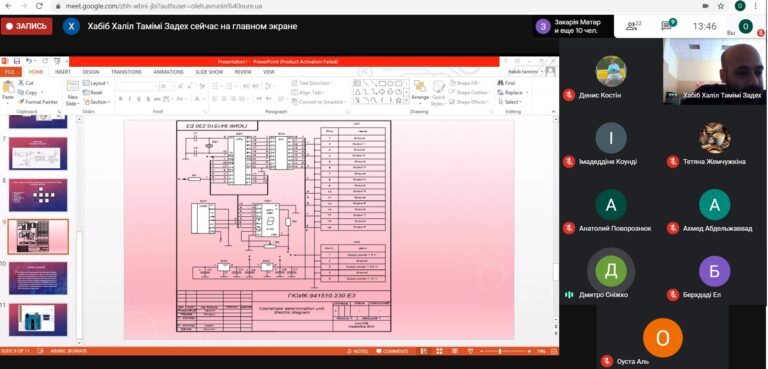
Task: Click the Reset slide button
Action: click(x=93, y=93)
